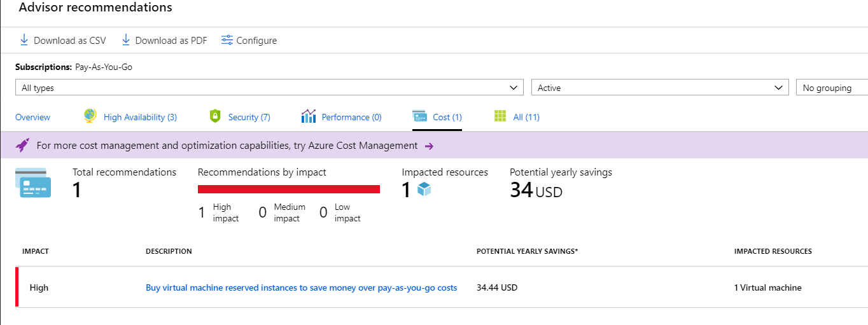Image resolution: width=868 pixels, height=325 pixels.
Task: Click the 0 Medium impact counter
Action: coord(282,212)
